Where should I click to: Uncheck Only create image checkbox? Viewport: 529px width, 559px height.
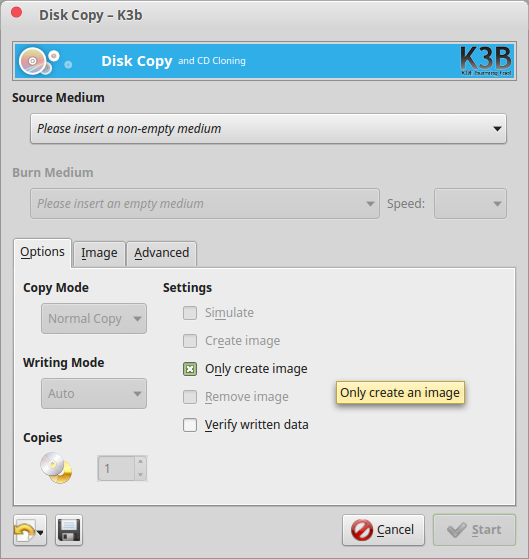pyautogui.click(x=190, y=369)
